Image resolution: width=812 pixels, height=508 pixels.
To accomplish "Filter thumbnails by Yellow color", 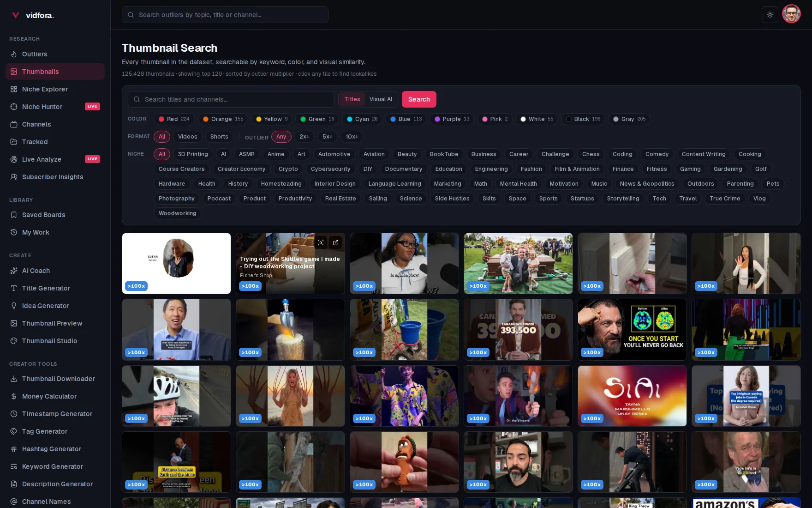I will click(x=272, y=119).
